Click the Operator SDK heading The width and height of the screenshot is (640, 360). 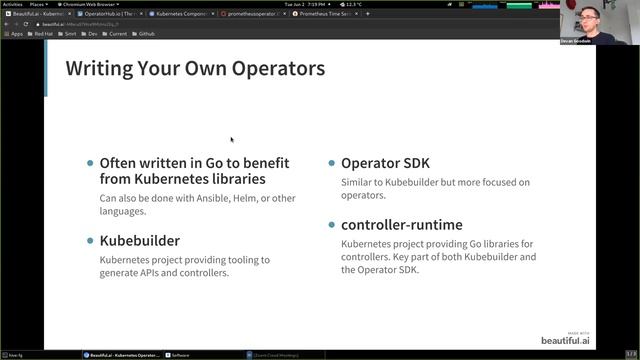pyautogui.click(x=385, y=163)
